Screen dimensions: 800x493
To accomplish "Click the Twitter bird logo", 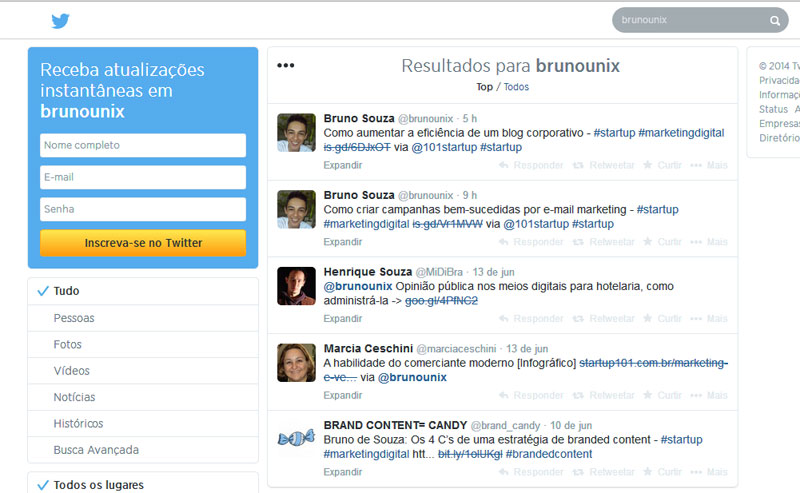I will [x=61, y=20].
